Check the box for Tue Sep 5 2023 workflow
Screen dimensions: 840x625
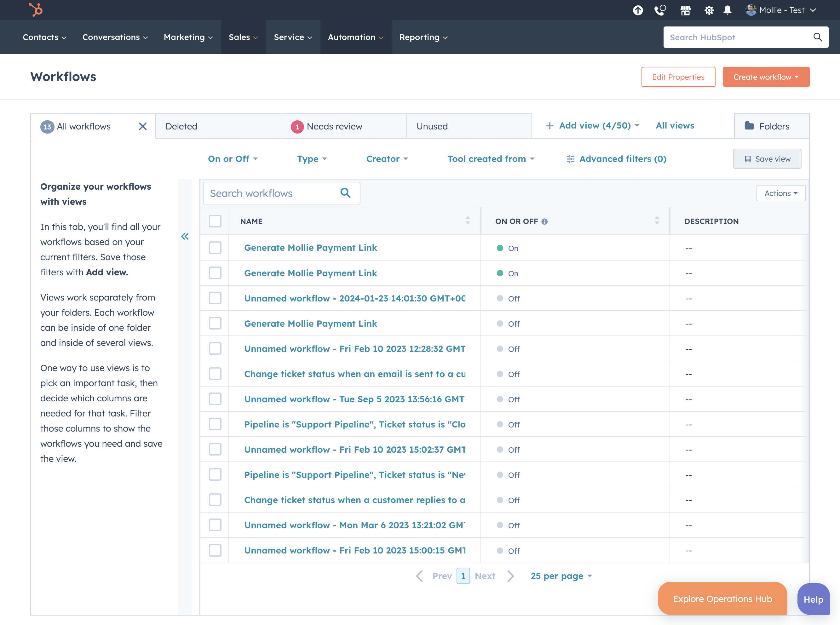pos(215,399)
